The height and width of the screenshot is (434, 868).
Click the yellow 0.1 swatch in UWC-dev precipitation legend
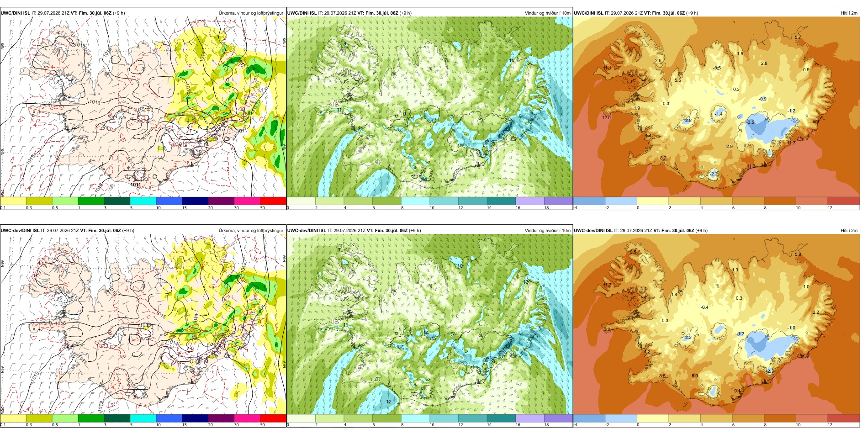13,418
